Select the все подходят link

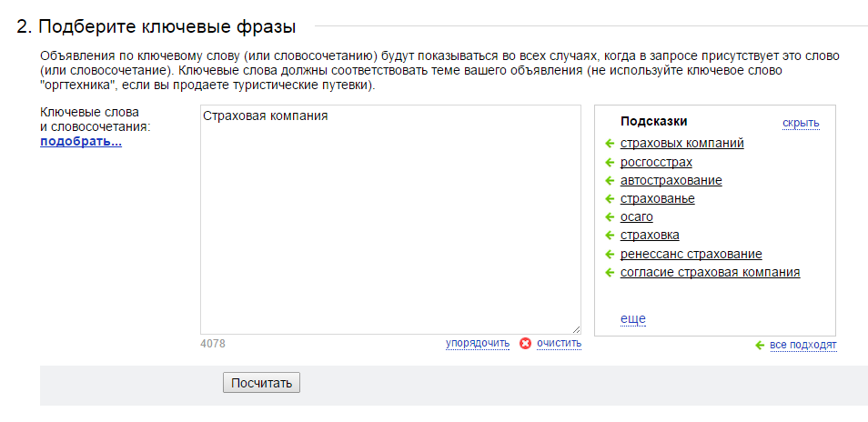803,346
